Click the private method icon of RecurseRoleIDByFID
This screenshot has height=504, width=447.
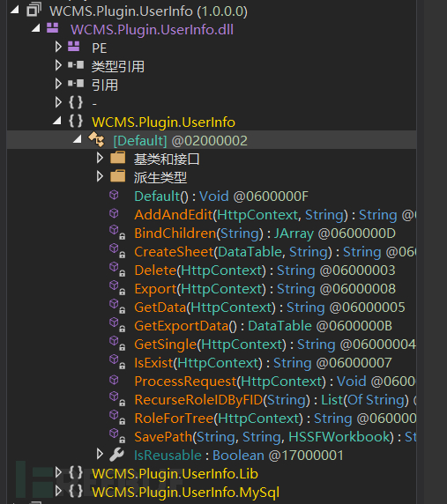pyautogui.click(x=117, y=398)
